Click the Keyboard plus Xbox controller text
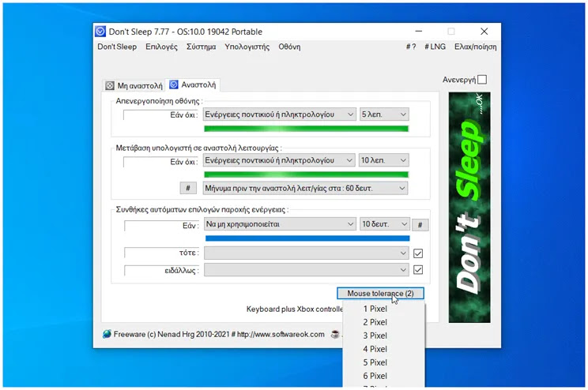Image resolution: width=588 pixels, height=390 pixels. (295, 309)
